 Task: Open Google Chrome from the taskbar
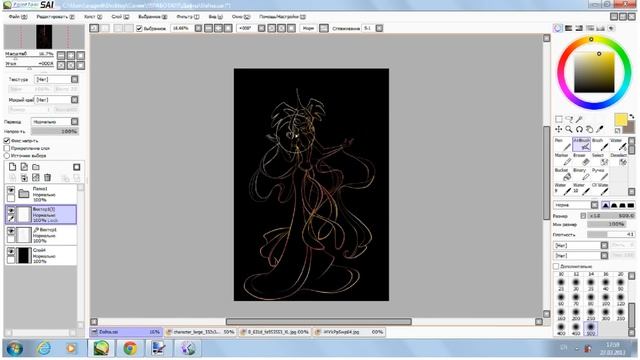(x=130, y=348)
